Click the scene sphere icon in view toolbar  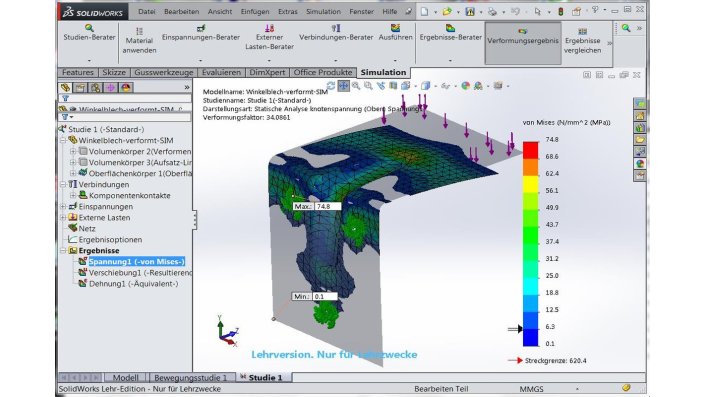point(478,85)
